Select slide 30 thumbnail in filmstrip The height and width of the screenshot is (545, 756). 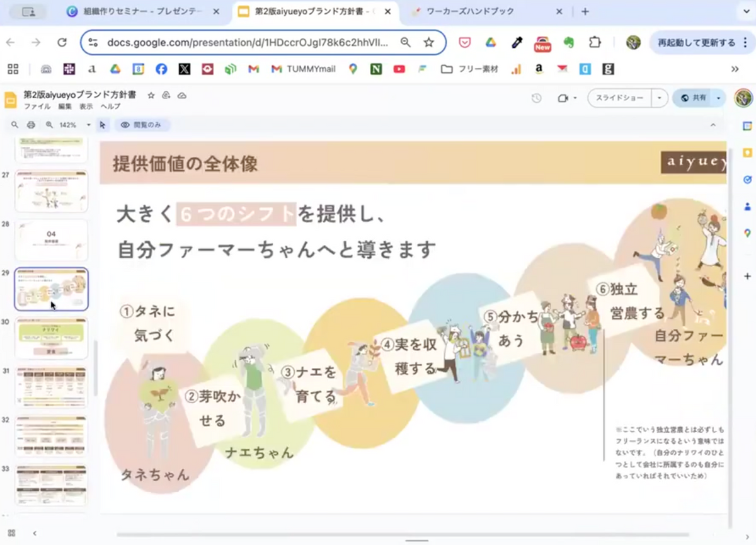click(x=52, y=338)
